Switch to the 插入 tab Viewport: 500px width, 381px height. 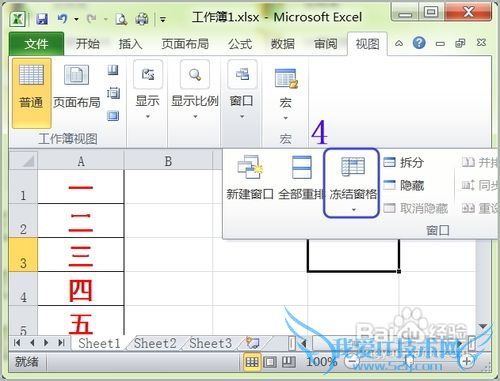130,44
